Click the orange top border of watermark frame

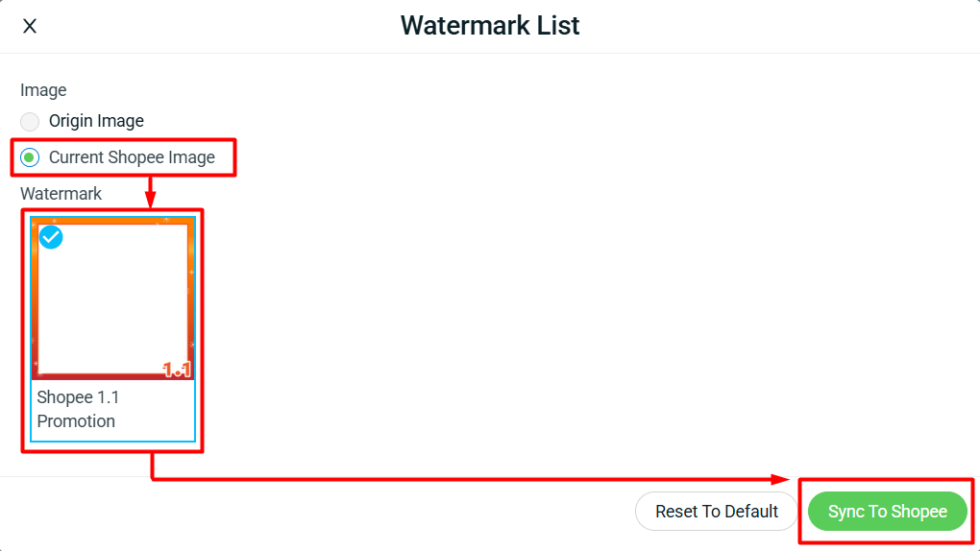(113, 221)
